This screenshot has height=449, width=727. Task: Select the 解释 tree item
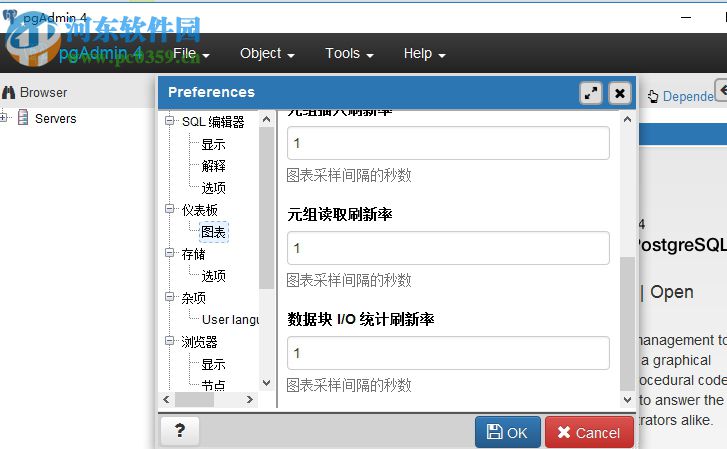click(213, 166)
